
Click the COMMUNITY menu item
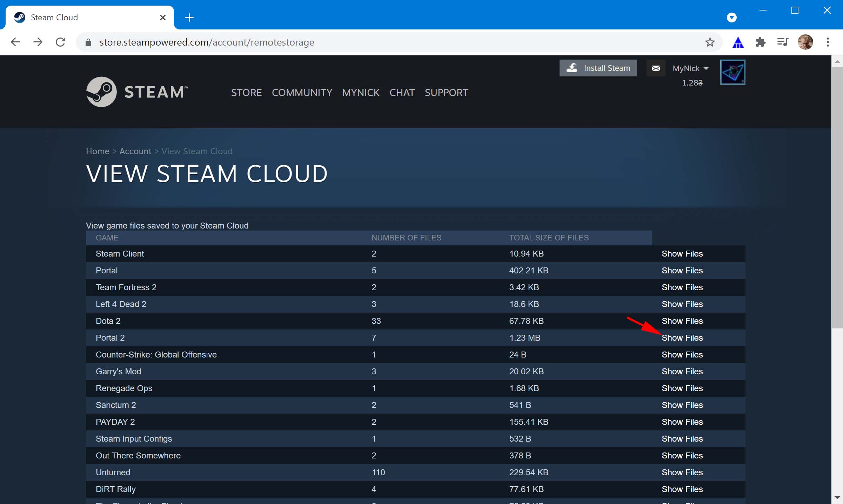click(302, 93)
